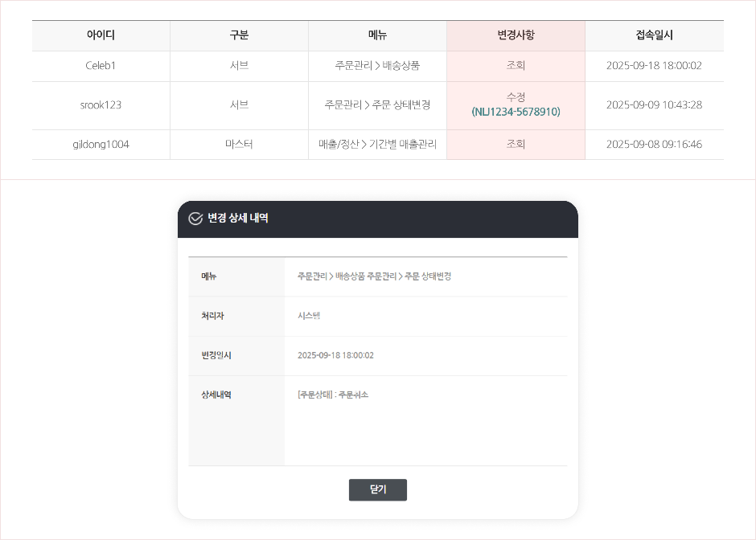Viewport: 756px width, 540px height.
Task: Click the 시스템 handler value in dialog
Action: (309, 316)
